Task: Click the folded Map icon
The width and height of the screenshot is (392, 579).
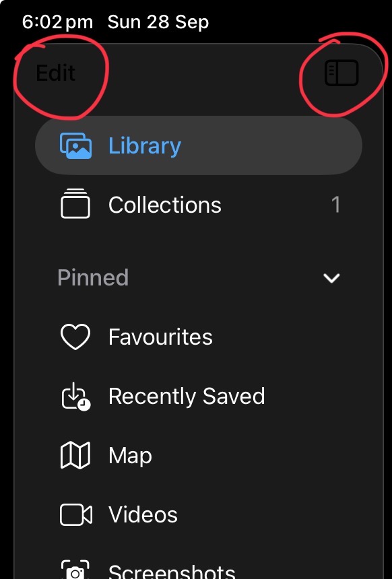Action: (75, 455)
